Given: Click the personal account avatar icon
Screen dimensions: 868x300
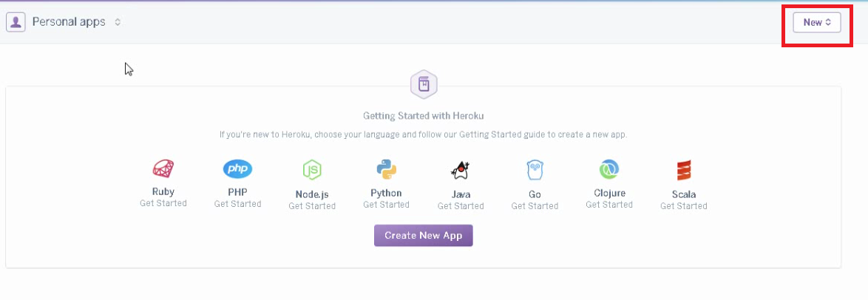Looking at the screenshot, I should point(16,22).
